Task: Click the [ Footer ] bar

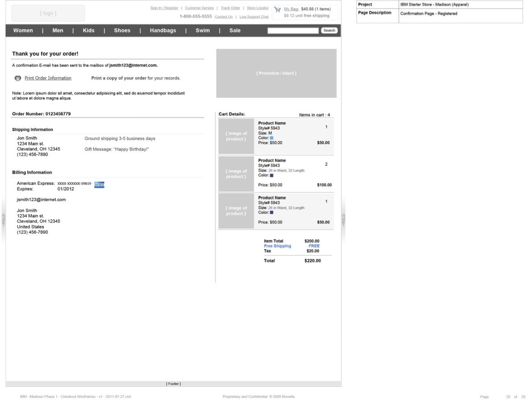Action: tap(173, 383)
